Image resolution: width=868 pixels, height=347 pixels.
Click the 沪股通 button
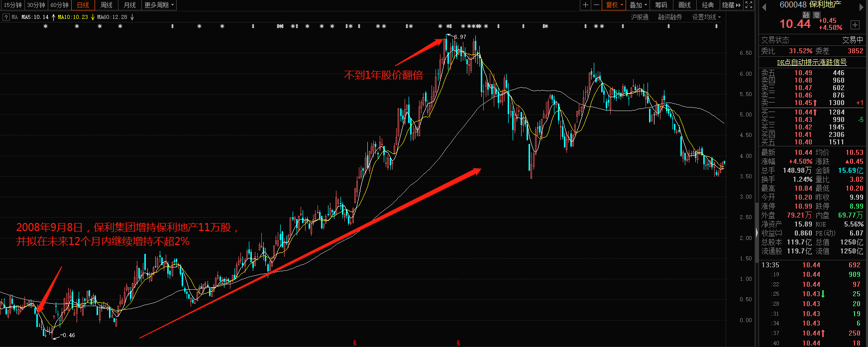tap(640, 17)
